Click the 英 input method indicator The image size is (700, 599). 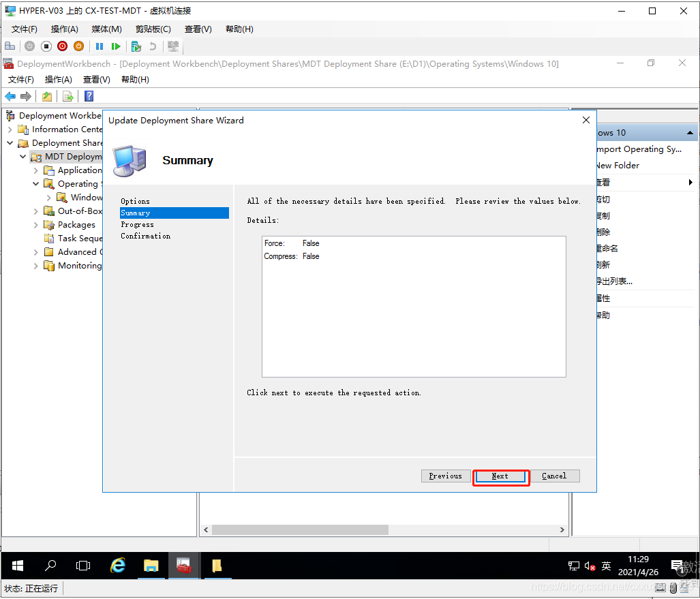pyautogui.click(x=606, y=566)
